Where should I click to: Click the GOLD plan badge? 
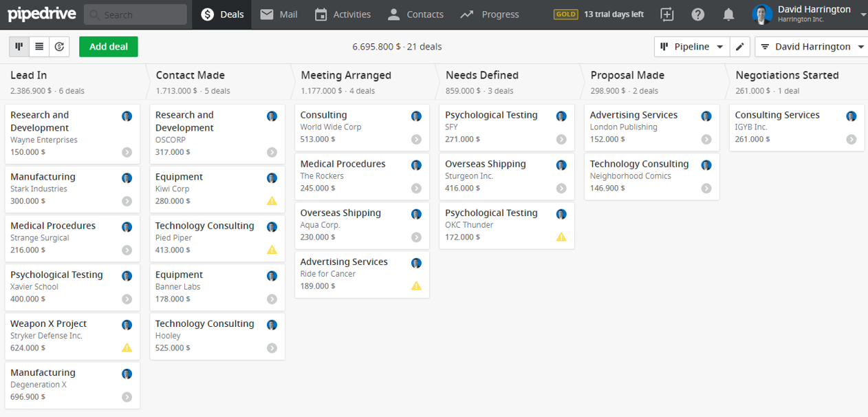click(565, 14)
